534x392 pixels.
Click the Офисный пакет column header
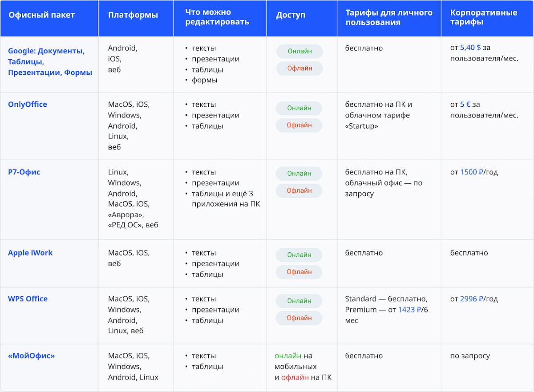[41, 15]
